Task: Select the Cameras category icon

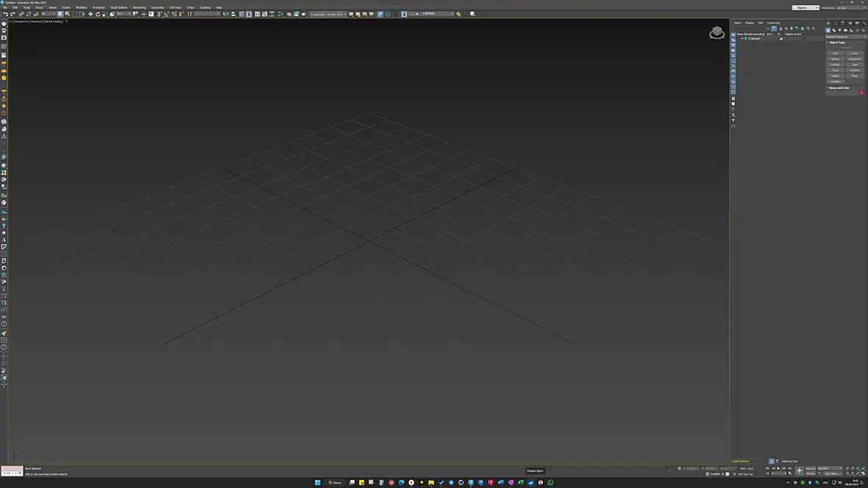Action: (x=845, y=30)
